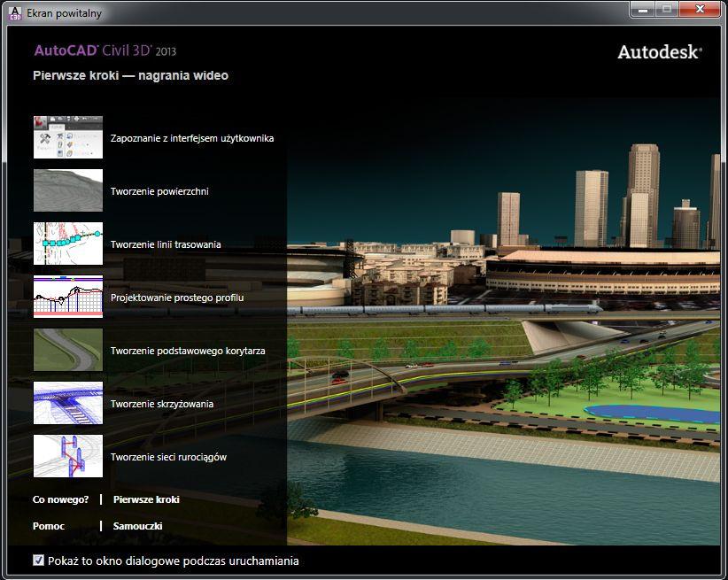Uncheck 'Pokaż to okno dialogowe podczas uruchamiania'
728x580 pixels.
pos(39,561)
